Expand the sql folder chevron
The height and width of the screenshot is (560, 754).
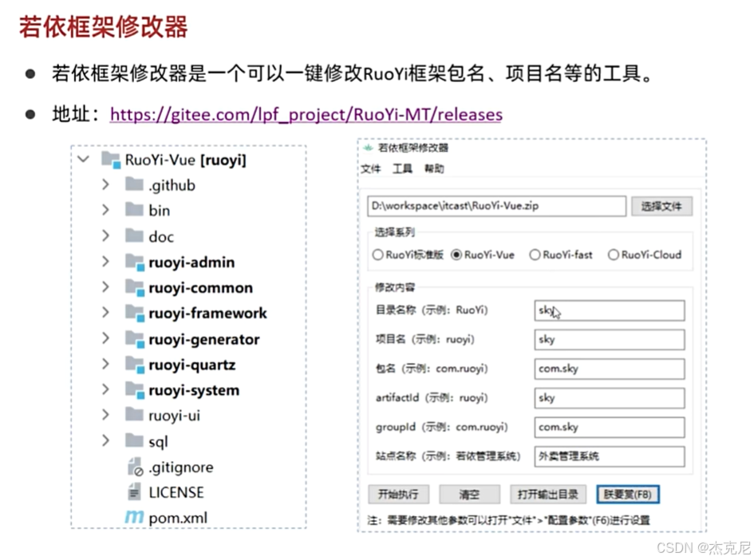[105, 440]
